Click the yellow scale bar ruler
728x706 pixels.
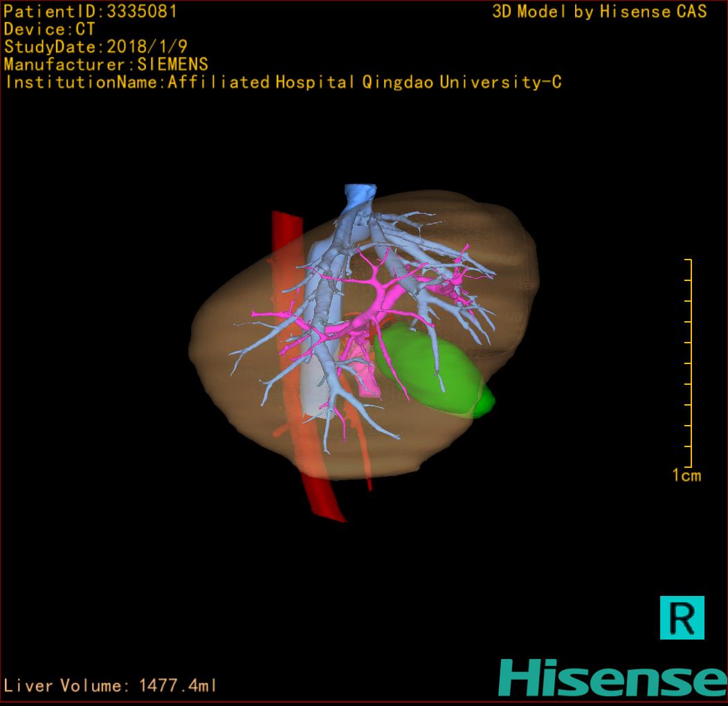pos(689,363)
